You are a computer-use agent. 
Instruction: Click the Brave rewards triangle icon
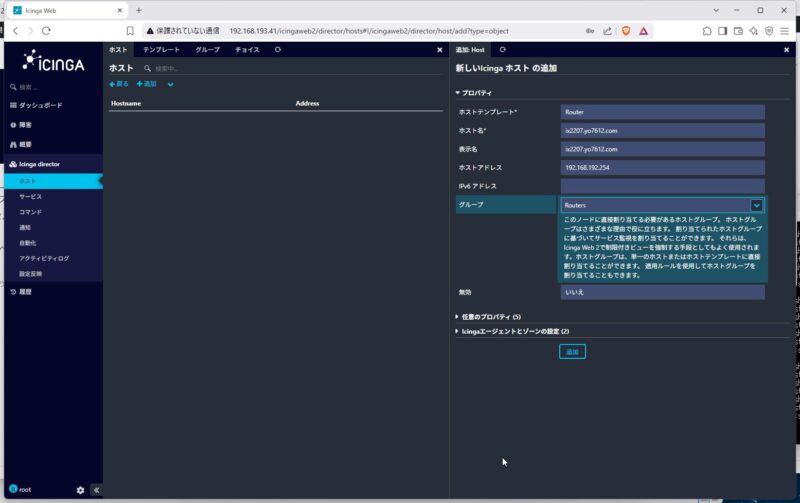[643, 31]
